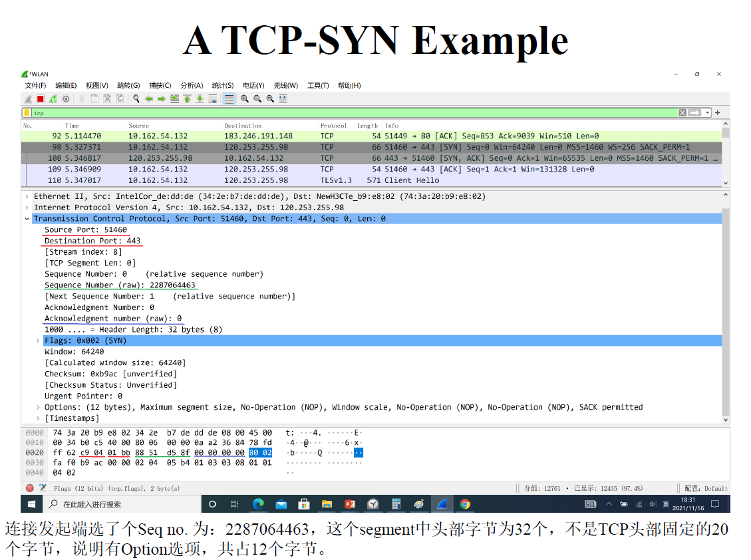751x560 pixels.
Task: Open the display filter history dropdown
Action: click(708, 113)
